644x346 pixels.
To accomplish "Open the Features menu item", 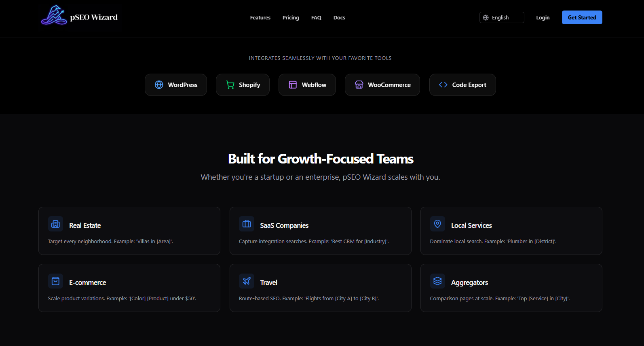I will pos(260,18).
